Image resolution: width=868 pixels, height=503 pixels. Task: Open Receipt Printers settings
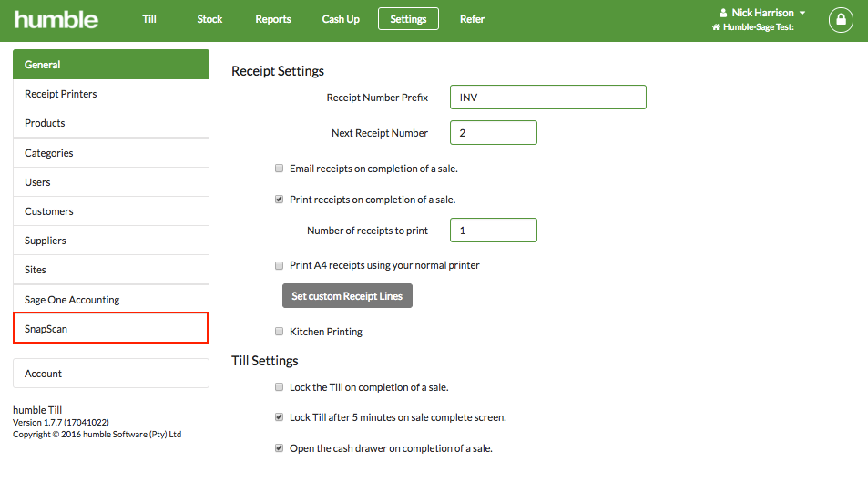(111, 94)
